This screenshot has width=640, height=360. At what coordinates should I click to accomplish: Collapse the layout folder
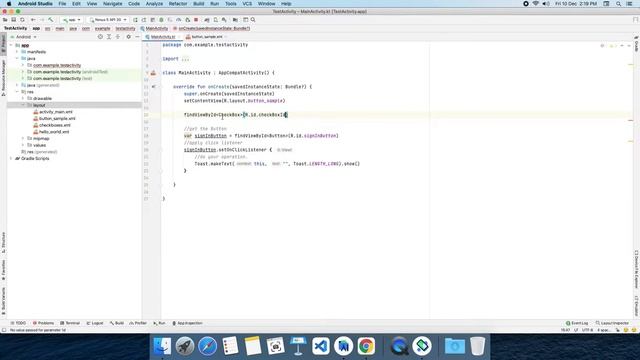pyautogui.click(x=23, y=105)
